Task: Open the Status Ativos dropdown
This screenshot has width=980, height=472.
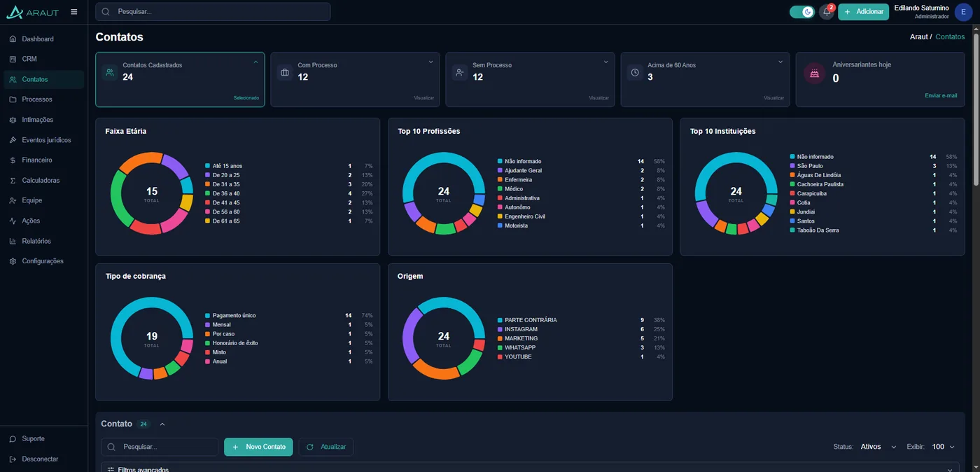Action: tap(878, 447)
